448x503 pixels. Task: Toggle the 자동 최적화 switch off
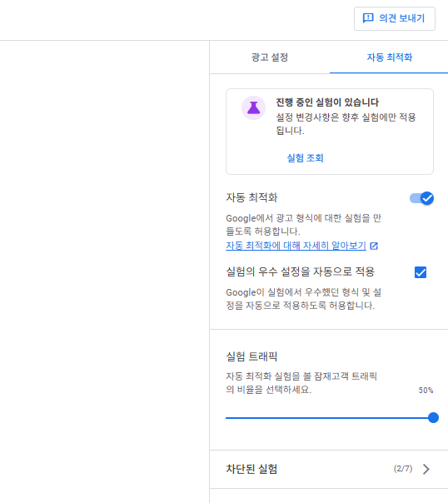421,198
